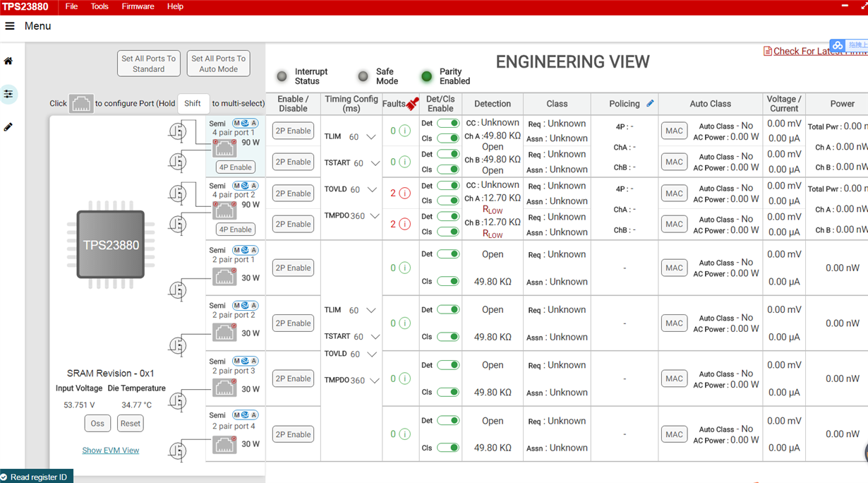
Task: Click the Oss button
Action: point(97,424)
